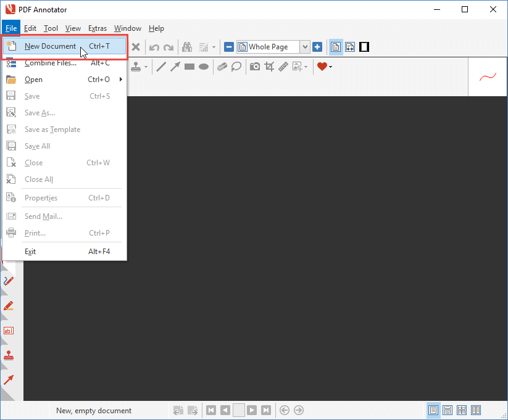Toggle full screen mode icon
This screenshot has width=508, height=420.
click(364, 47)
